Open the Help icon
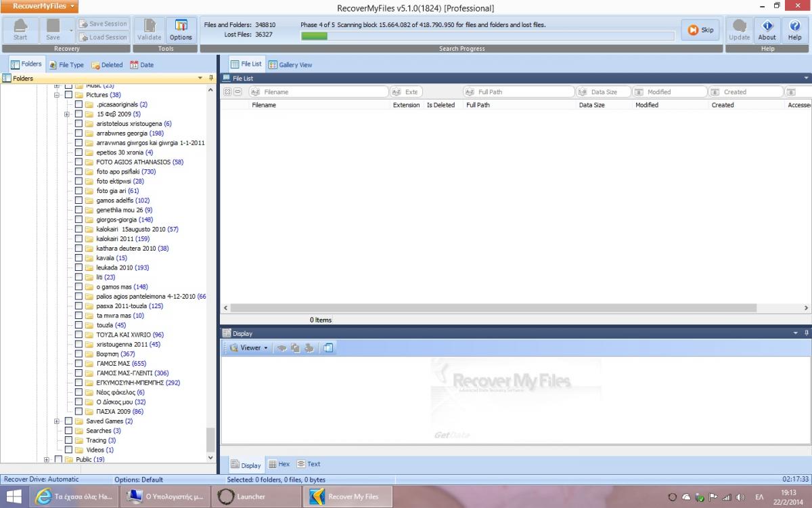Viewport: 812px width, 508px height. tap(794, 30)
